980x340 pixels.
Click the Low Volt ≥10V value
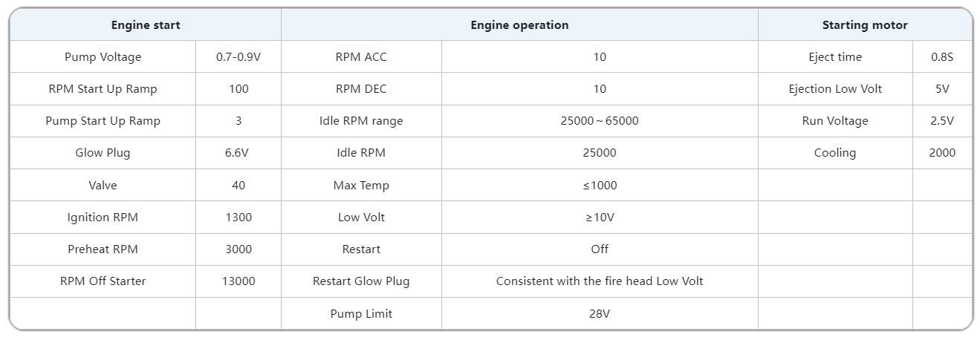click(600, 218)
